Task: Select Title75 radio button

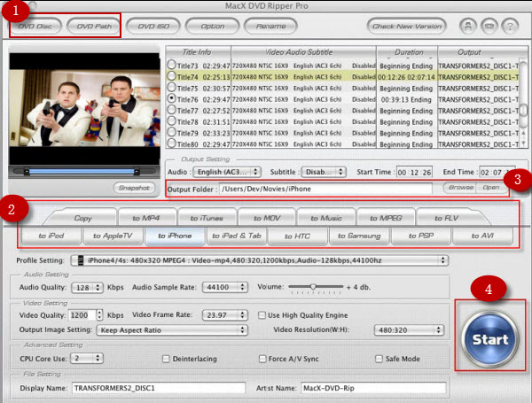Action: pyautogui.click(x=172, y=87)
